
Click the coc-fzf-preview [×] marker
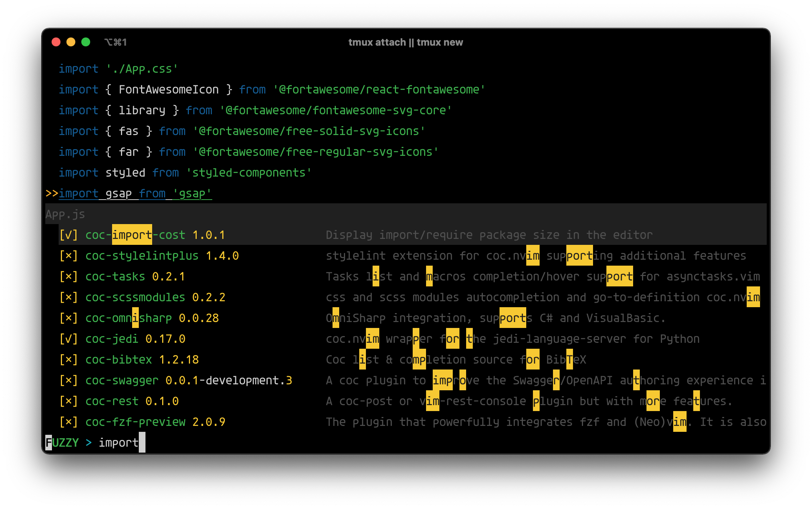pyautogui.click(x=69, y=422)
